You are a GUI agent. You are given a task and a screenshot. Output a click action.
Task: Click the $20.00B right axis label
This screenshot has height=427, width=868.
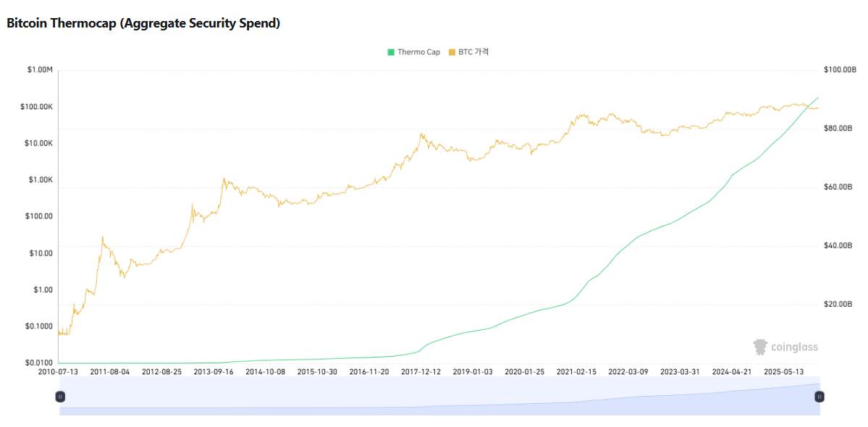(x=838, y=305)
